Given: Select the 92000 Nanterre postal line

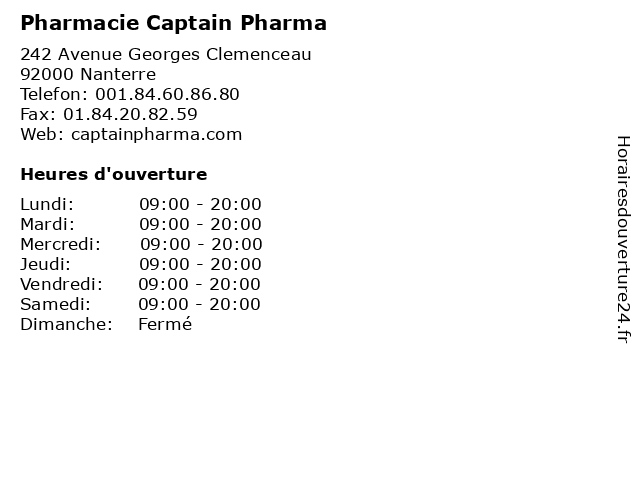Looking at the screenshot, I should tap(88, 74).
